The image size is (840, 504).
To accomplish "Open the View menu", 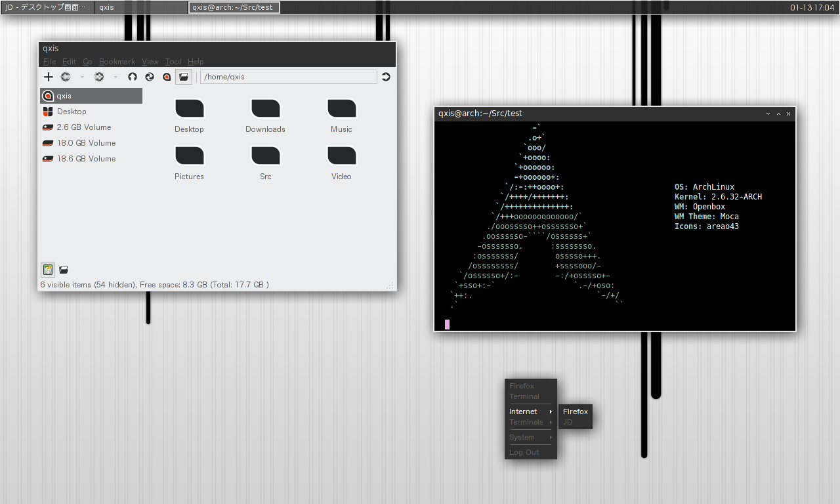I will (x=150, y=62).
